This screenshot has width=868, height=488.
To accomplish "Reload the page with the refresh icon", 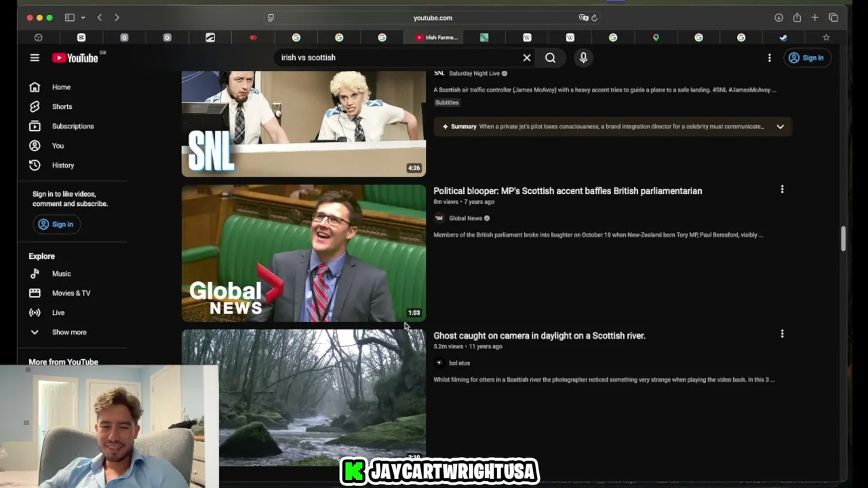I will 594,18.
